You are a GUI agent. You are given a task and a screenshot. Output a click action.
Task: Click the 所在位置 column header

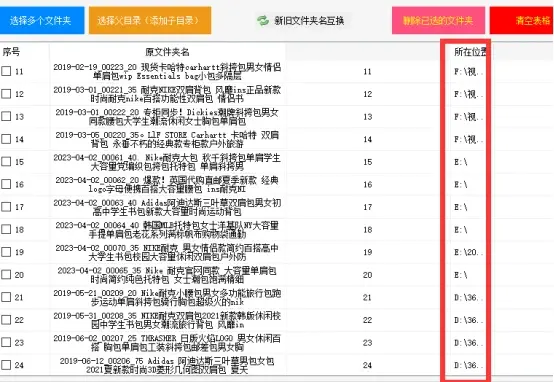(x=470, y=52)
